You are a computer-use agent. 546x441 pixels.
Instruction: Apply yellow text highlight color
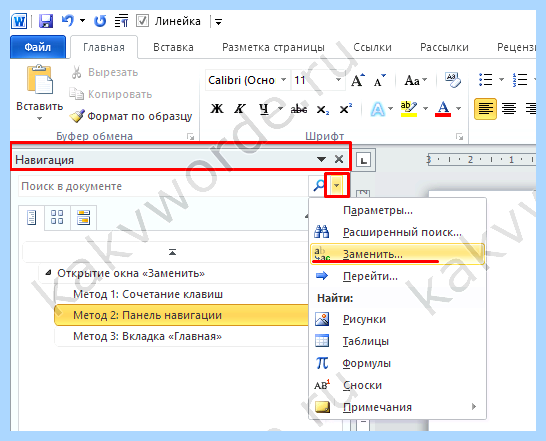point(409,109)
